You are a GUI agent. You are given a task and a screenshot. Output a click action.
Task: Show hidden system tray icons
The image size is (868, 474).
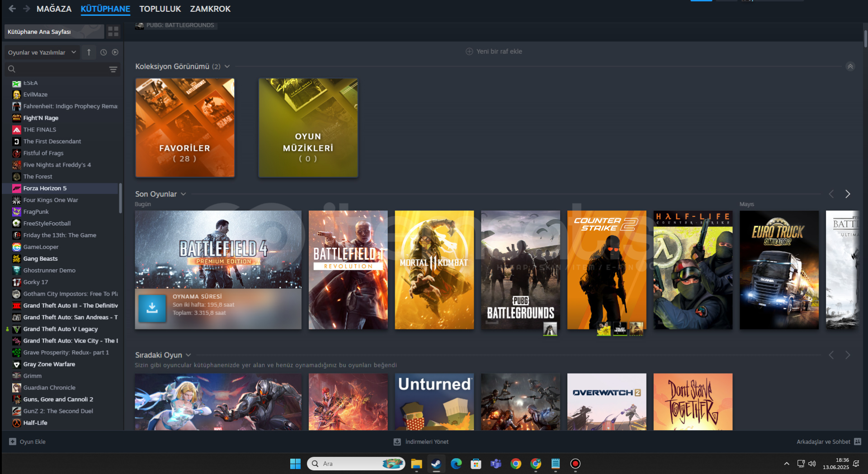tap(787, 464)
